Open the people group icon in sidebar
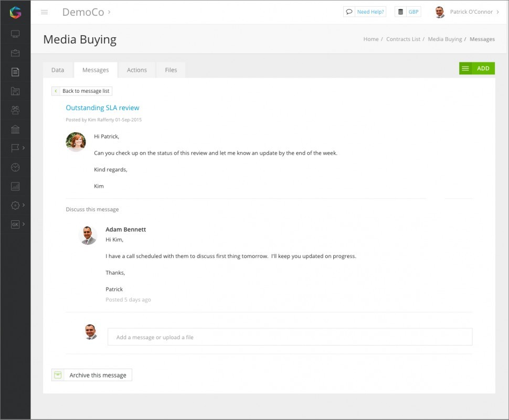Screen dimensions: 509x420 (15, 110)
